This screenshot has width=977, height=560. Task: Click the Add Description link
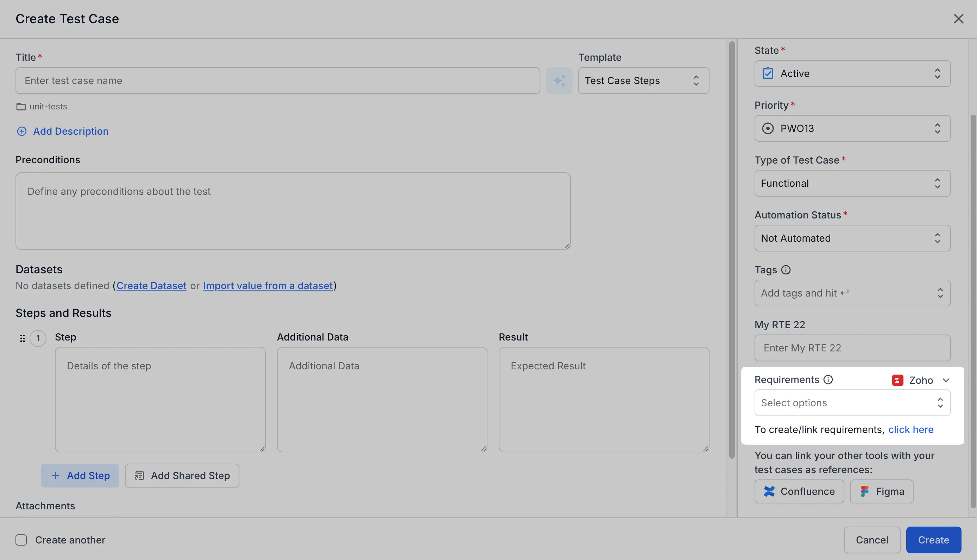point(71,132)
